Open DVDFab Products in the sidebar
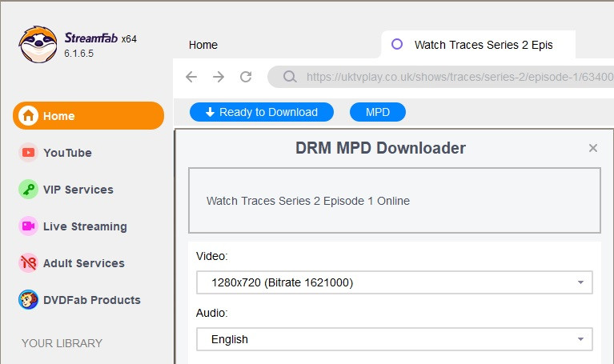The image size is (614, 364). click(x=91, y=300)
